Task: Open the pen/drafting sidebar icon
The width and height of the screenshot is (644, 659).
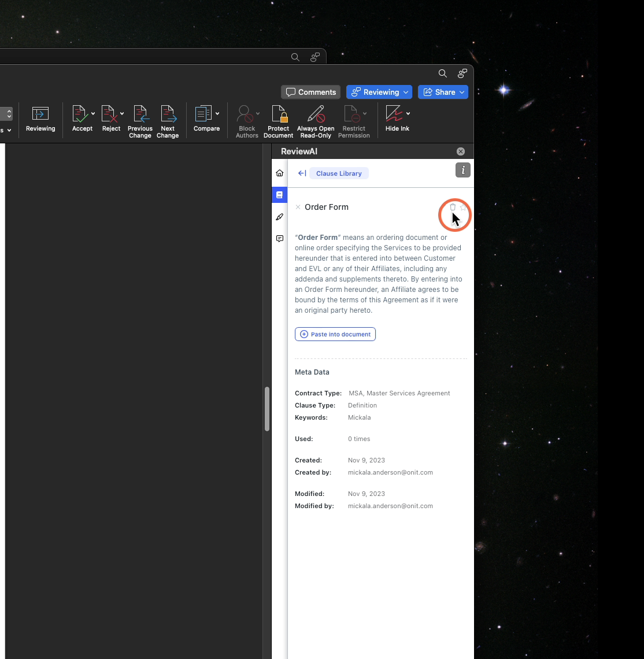Action: click(x=280, y=217)
